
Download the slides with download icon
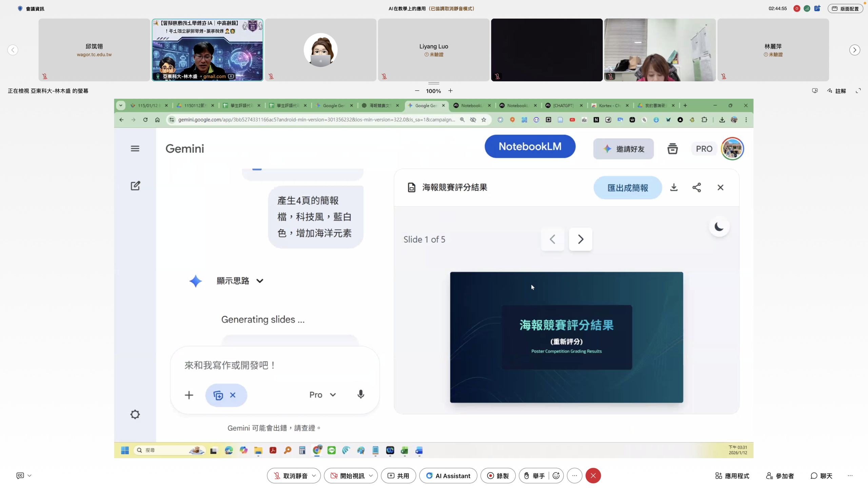[x=674, y=187]
